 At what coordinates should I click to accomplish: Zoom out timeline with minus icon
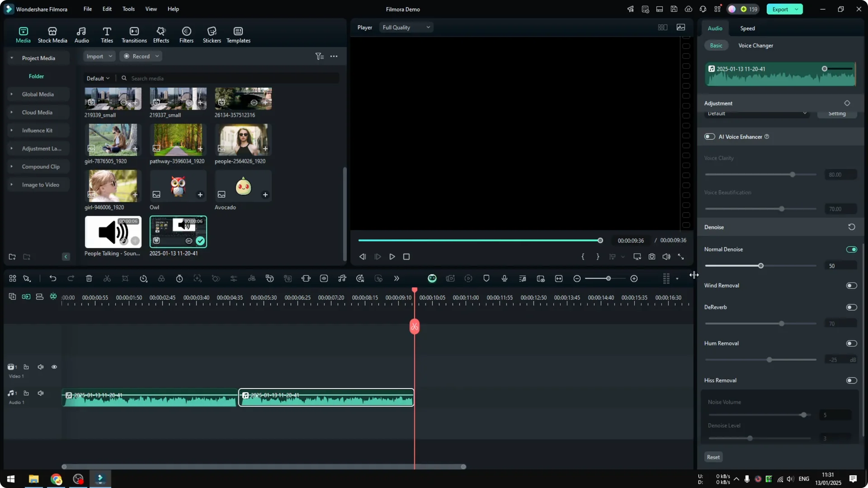[x=577, y=279]
